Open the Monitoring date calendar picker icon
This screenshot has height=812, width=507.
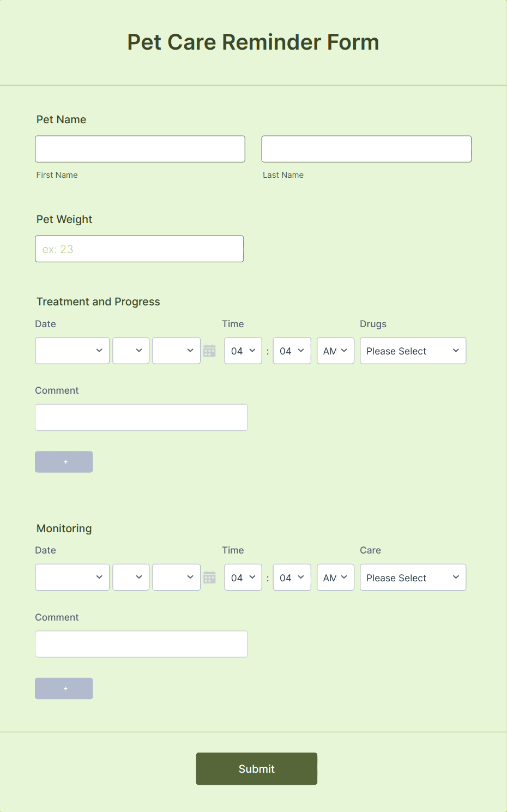pos(209,577)
